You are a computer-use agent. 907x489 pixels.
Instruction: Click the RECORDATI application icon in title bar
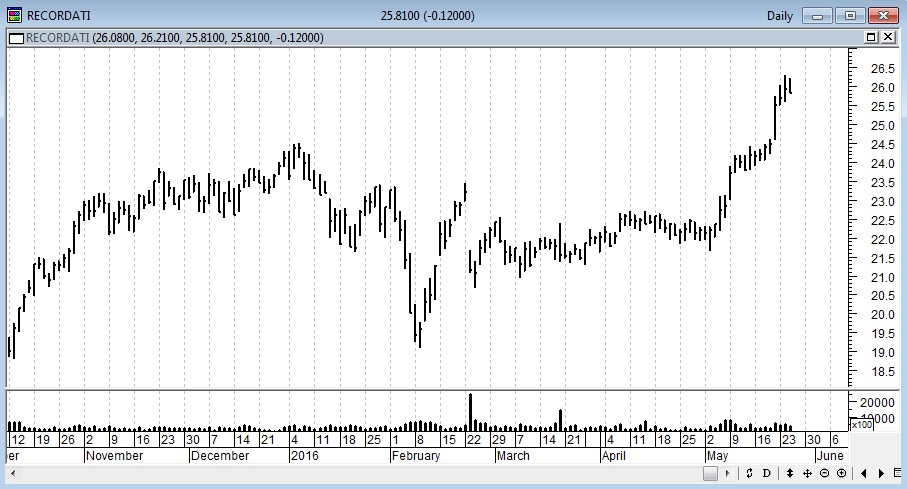tap(13, 15)
